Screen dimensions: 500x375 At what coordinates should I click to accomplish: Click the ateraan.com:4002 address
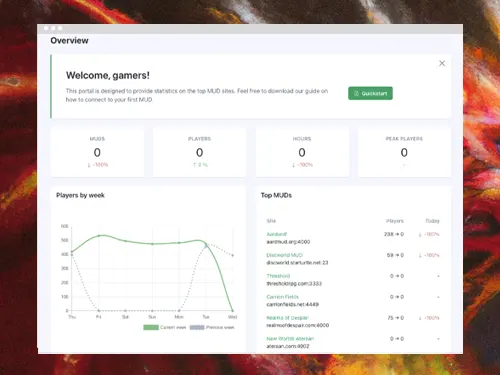click(288, 346)
